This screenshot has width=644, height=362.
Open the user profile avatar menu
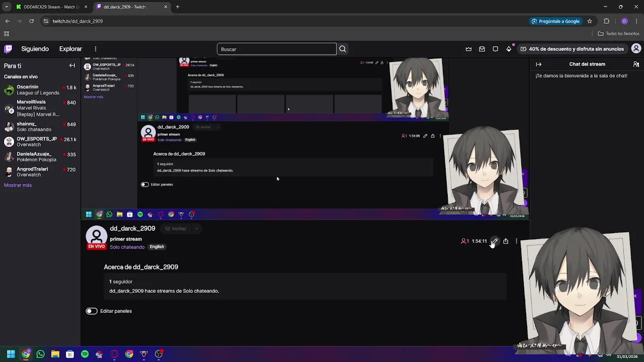pos(636,49)
